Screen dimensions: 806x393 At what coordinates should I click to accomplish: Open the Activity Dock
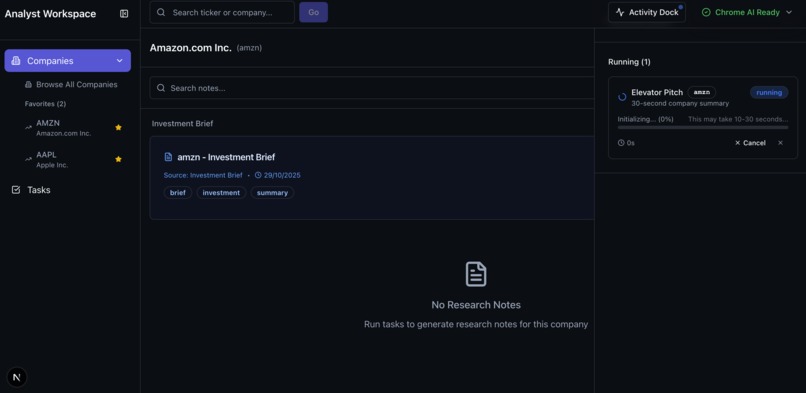(647, 12)
